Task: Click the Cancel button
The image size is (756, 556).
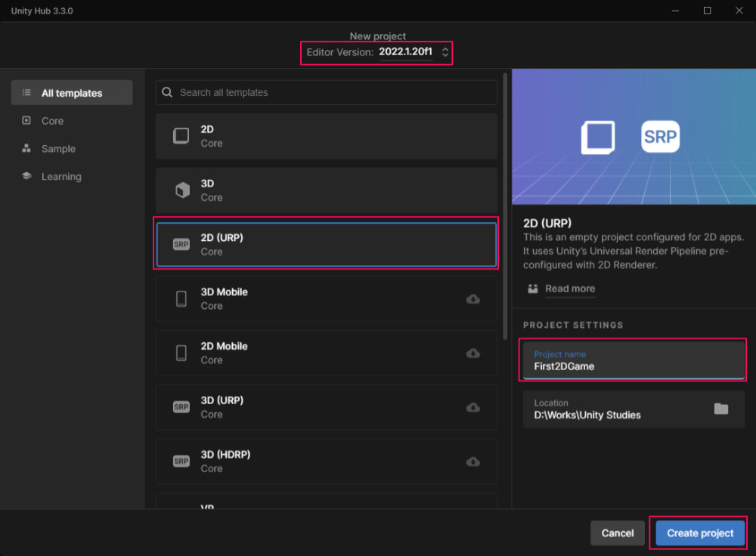Action: pos(617,533)
